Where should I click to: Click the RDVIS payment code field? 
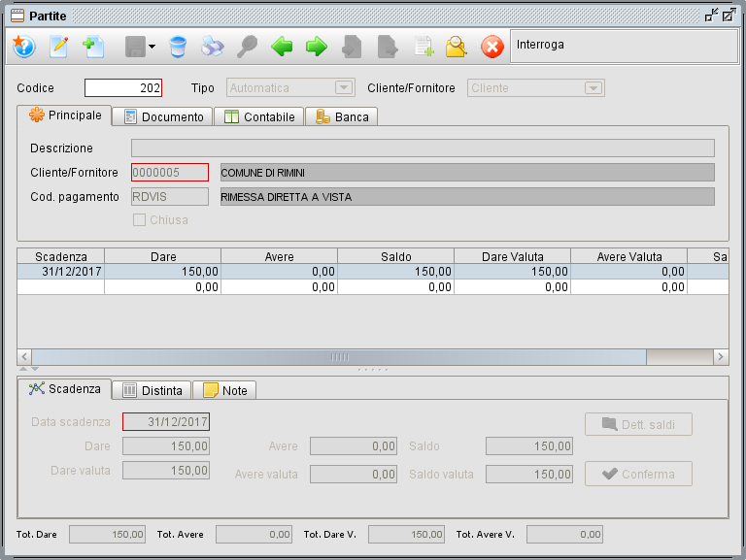pos(170,196)
